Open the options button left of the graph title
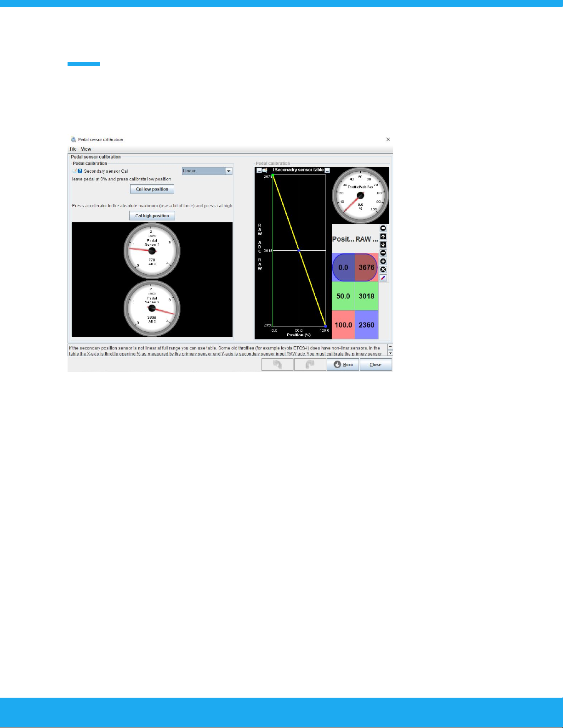Viewport: 563px width, 728px height. [x=259, y=170]
